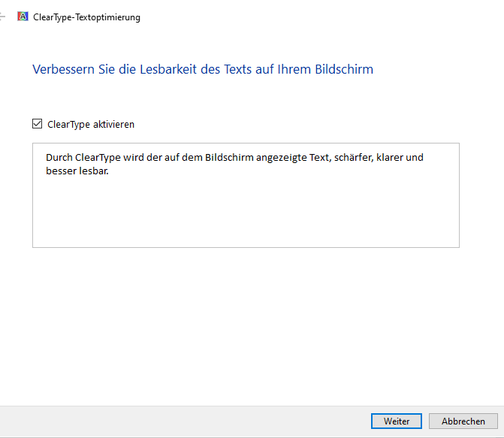The image size is (504, 438).
Task: Click the window title "ClearType-Textoptimierung"
Action: [86, 17]
